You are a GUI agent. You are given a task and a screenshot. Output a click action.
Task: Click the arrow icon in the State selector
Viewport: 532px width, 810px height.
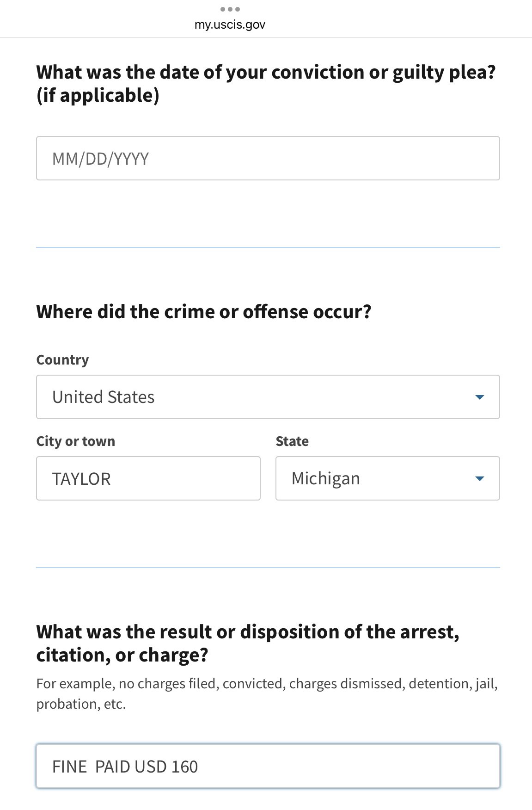[x=479, y=479]
